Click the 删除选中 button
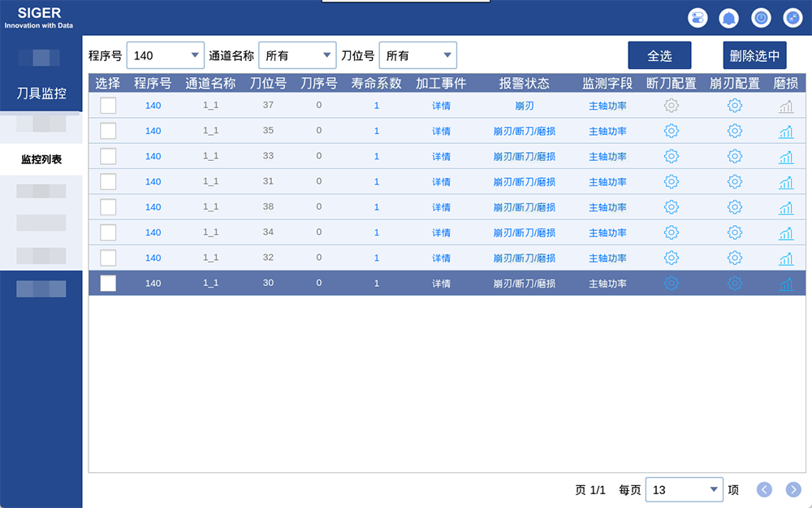Screen dimensions: 812x508 pos(754,55)
